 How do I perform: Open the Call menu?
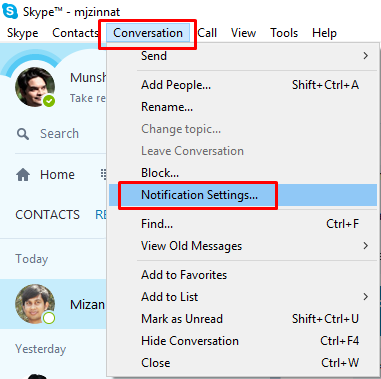coord(207,33)
